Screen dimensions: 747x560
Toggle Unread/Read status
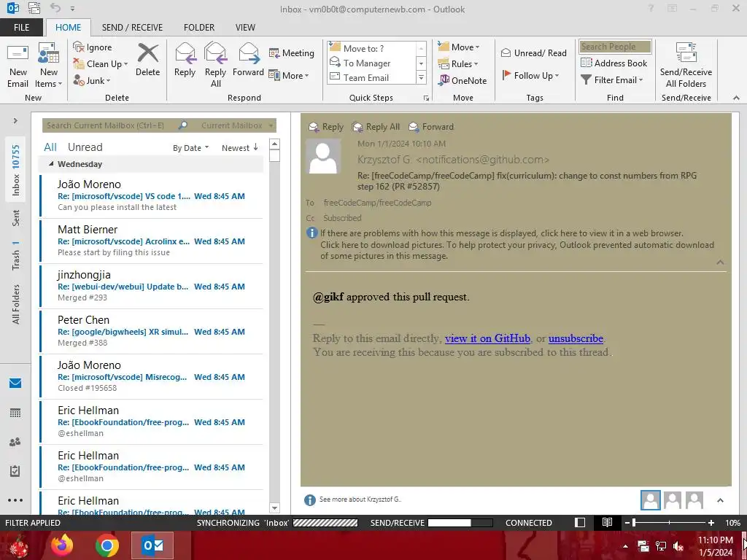[533, 52]
